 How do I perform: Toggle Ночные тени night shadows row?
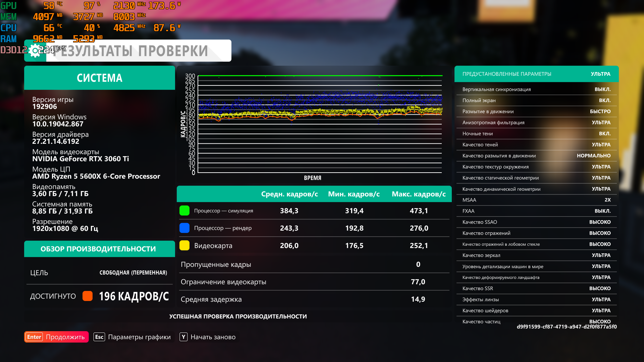(536, 133)
